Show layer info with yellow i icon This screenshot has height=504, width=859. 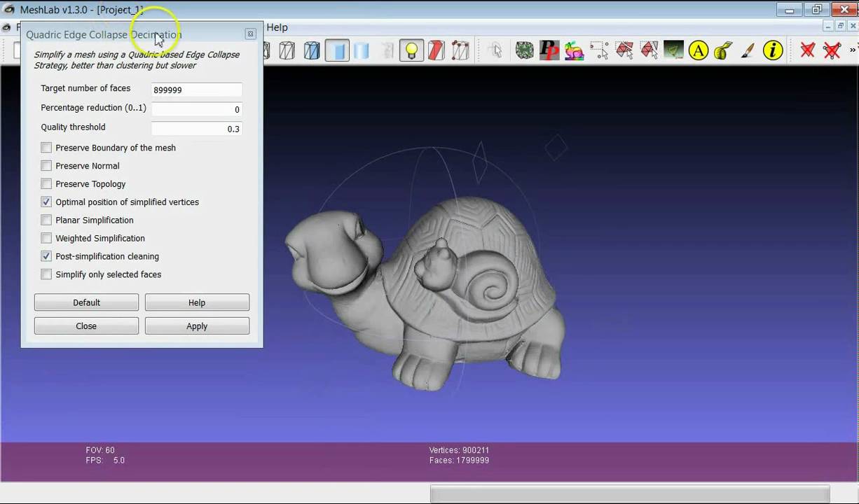[x=773, y=50]
